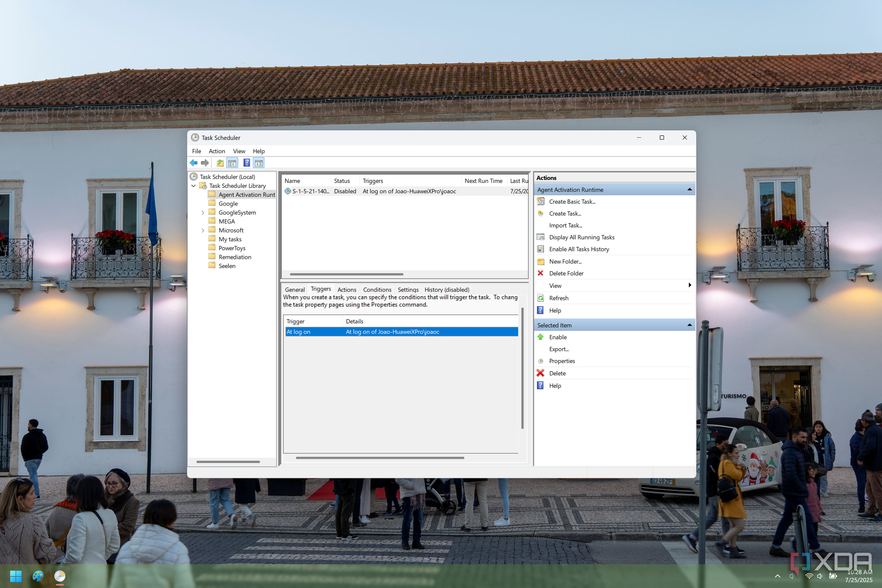Sort the task list by Name column
882x588 pixels.
pos(306,181)
